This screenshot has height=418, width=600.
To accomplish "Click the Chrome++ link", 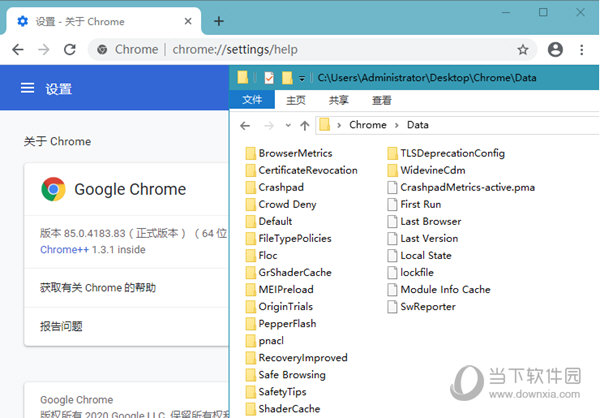I will click(x=64, y=250).
